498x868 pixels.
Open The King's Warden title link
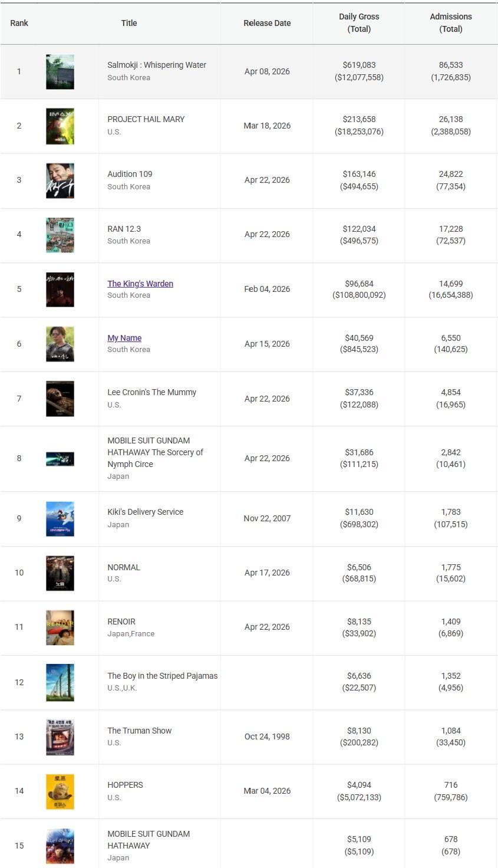pyautogui.click(x=140, y=284)
